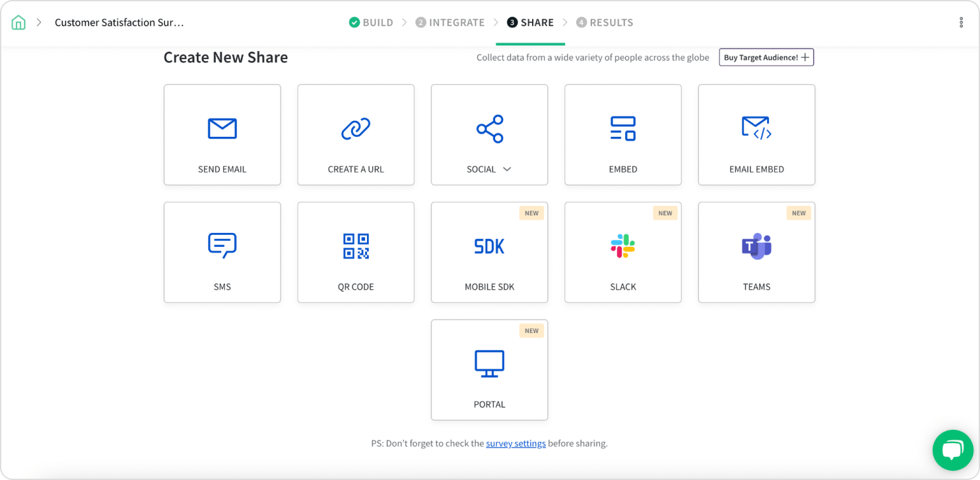
Task: Open the live chat support bubble
Action: [953, 450]
